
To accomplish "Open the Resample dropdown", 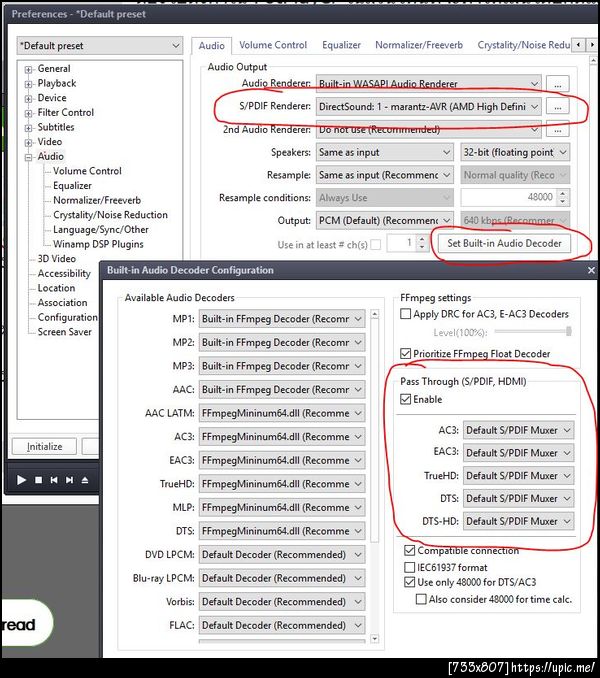I will (385, 175).
